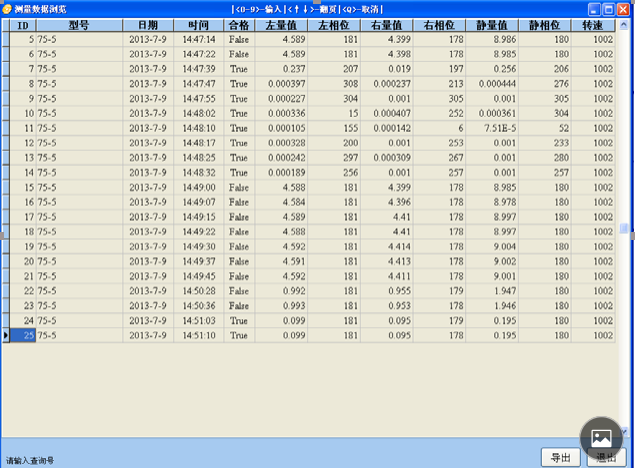
Task: Click the 左量值 column header
Action: click(x=282, y=24)
